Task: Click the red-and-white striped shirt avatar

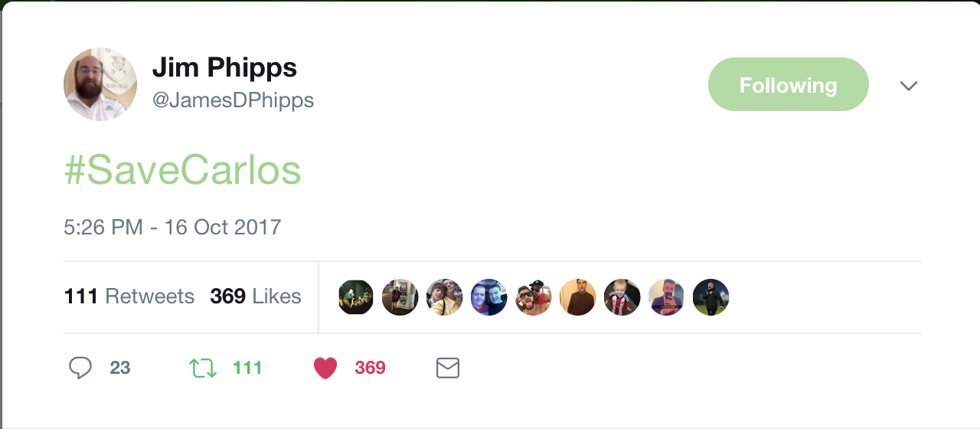Action: (x=622, y=297)
